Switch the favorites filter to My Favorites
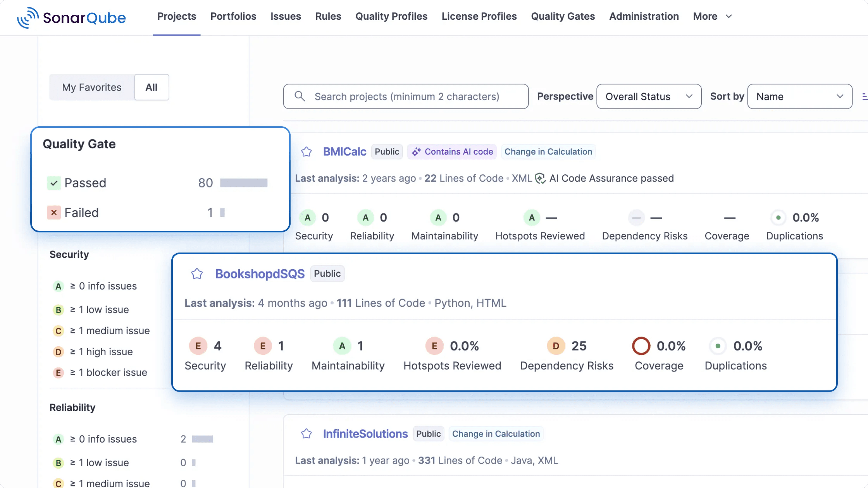Screen dimensions: 868x488 (91, 87)
